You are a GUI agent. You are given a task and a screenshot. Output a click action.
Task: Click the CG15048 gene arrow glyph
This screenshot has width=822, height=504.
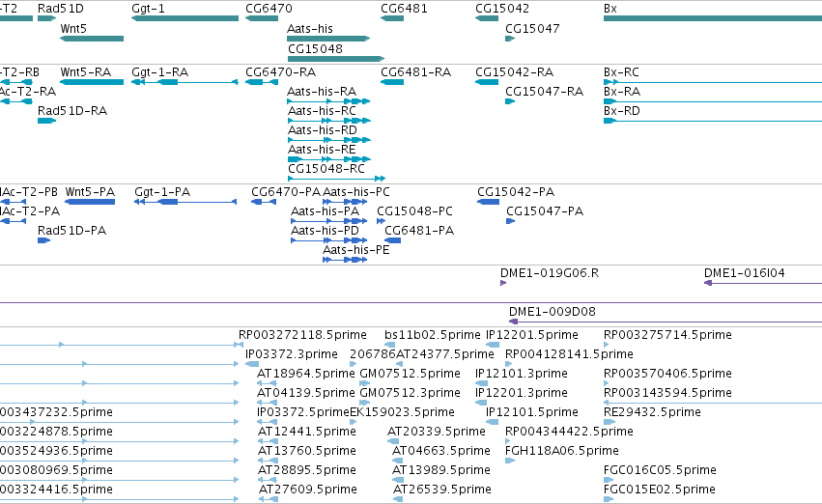pyautogui.click(x=336, y=59)
